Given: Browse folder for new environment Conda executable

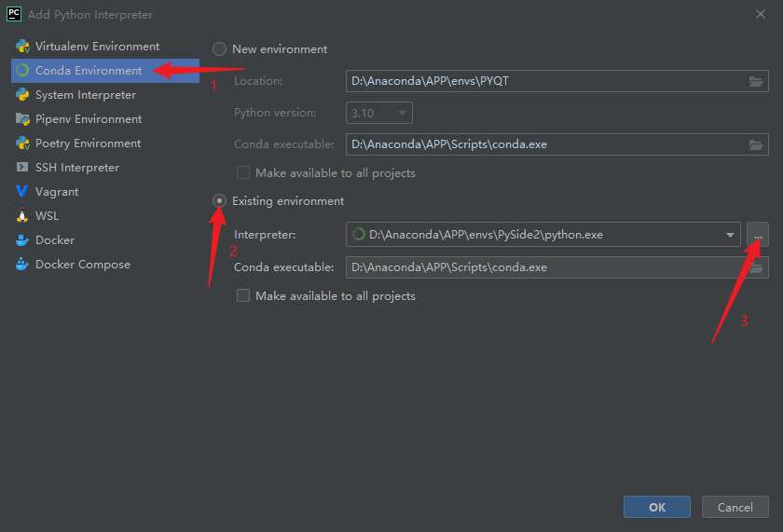Looking at the screenshot, I should click(756, 144).
